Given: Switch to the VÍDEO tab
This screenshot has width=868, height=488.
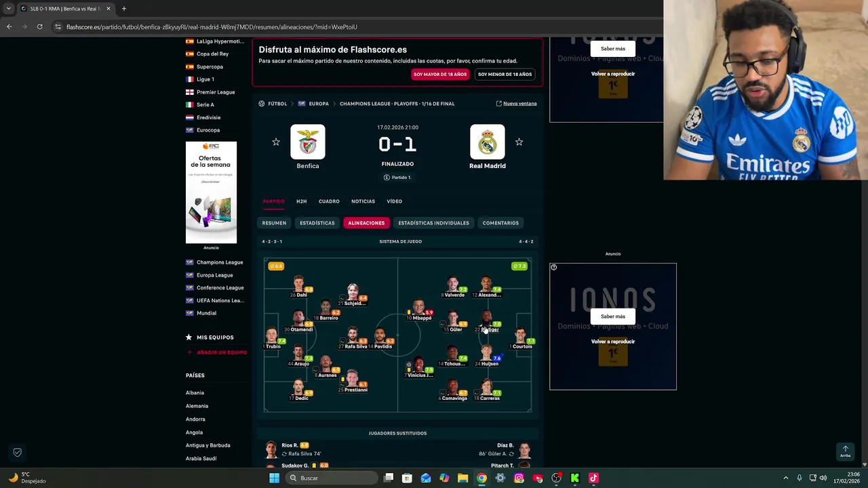Looking at the screenshot, I should pyautogui.click(x=394, y=201).
